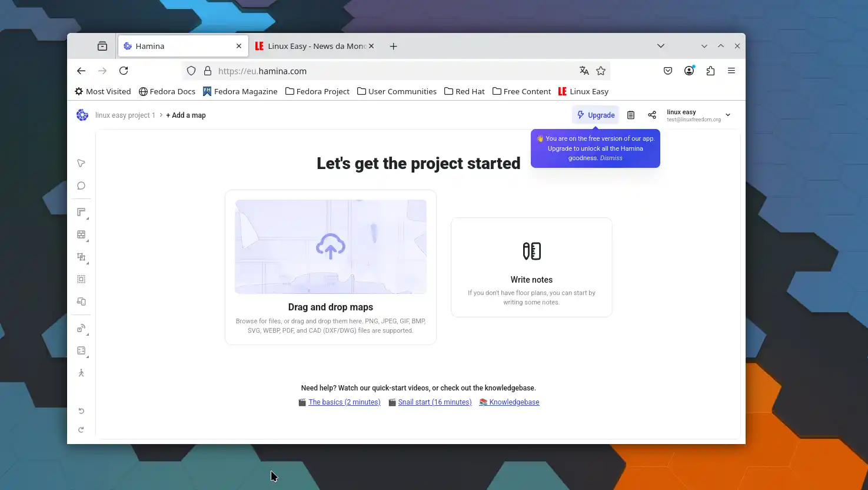The width and height of the screenshot is (868, 490).
Task: Click the Write notes card
Action: (531, 267)
